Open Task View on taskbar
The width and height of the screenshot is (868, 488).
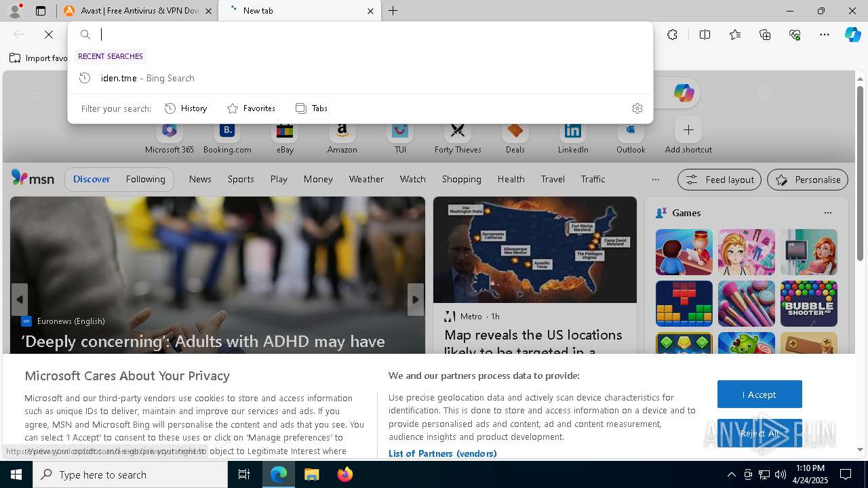(x=244, y=474)
